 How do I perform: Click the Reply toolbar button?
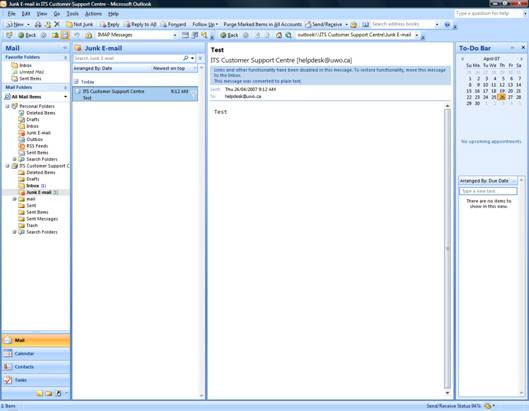point(110,24)
